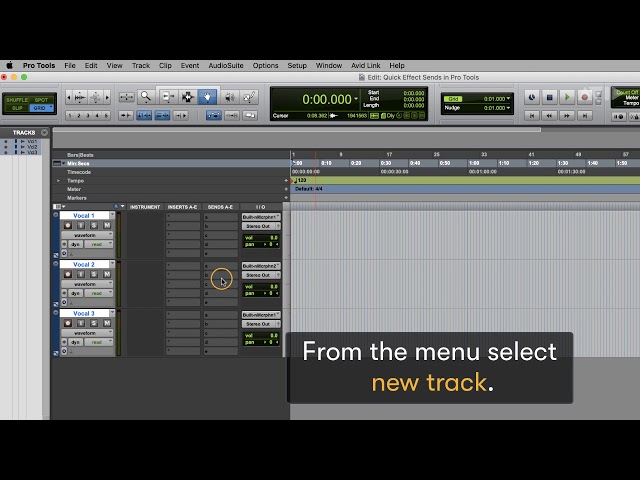Stop playback in transport
This screenshot has width=640, height=480.
tap(549, 97)
